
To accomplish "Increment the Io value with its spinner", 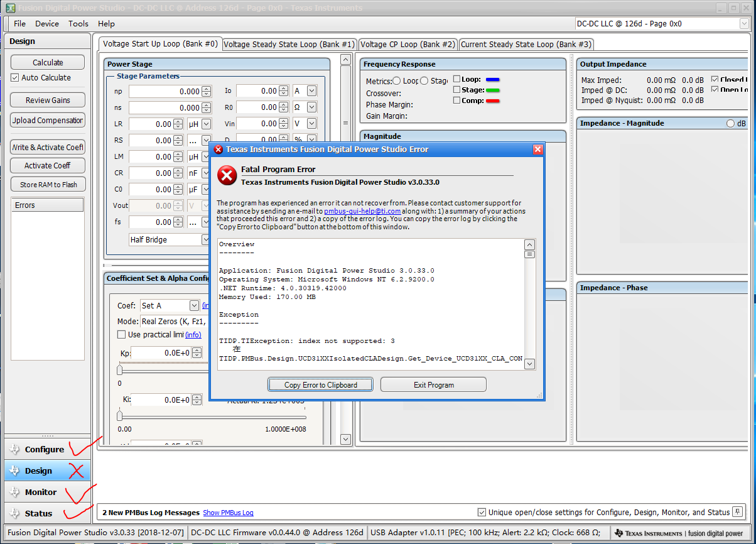I will point(284,89).
